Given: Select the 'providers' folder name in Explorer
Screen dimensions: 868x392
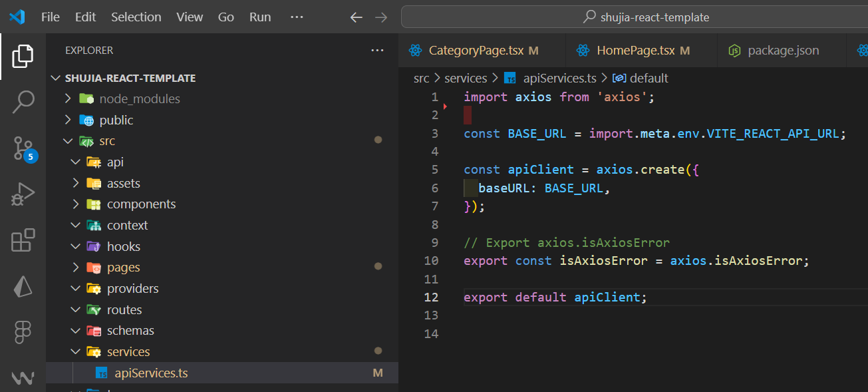Looking at the screenshot, I should click(x=133, y=289).
